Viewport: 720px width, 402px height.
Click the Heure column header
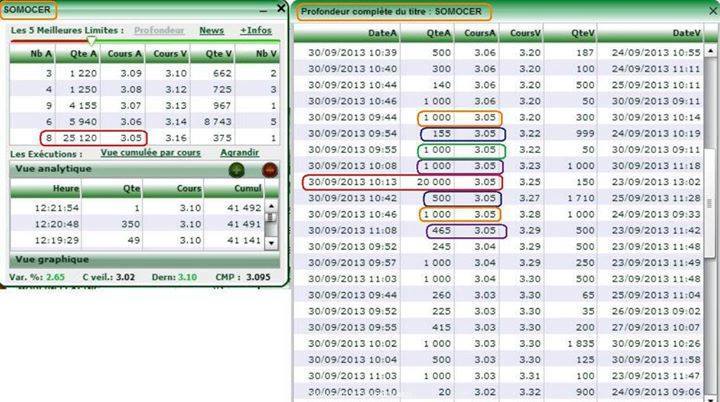(45, 189)
